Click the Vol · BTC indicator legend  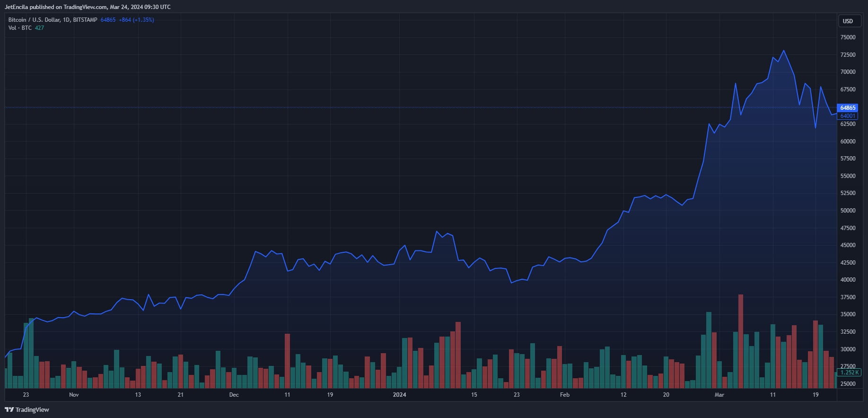tap(20, 28)
